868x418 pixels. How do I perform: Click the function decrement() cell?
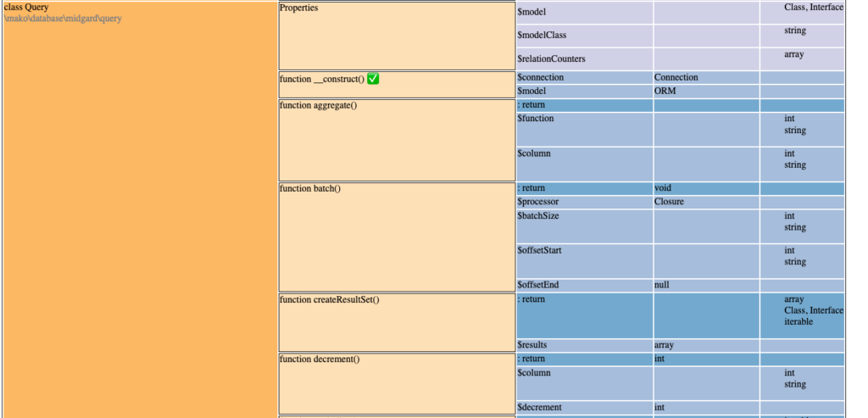[396, 383]
